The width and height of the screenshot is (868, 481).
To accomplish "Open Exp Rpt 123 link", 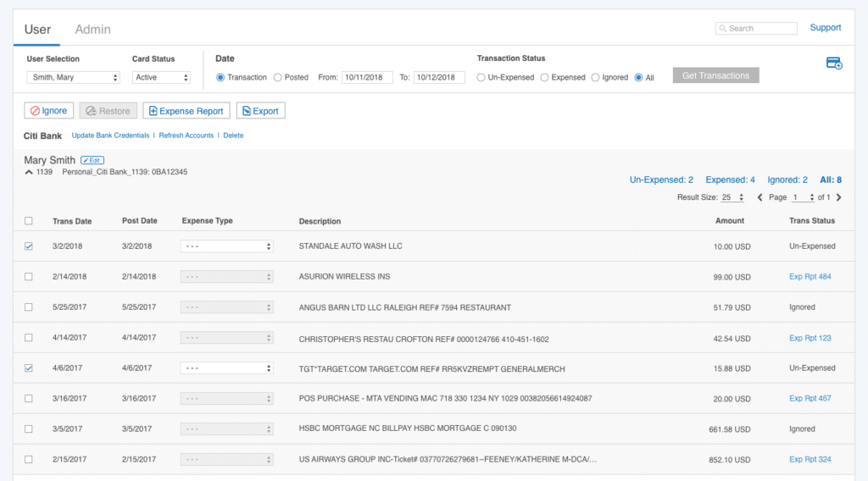I will click(810, 338).
